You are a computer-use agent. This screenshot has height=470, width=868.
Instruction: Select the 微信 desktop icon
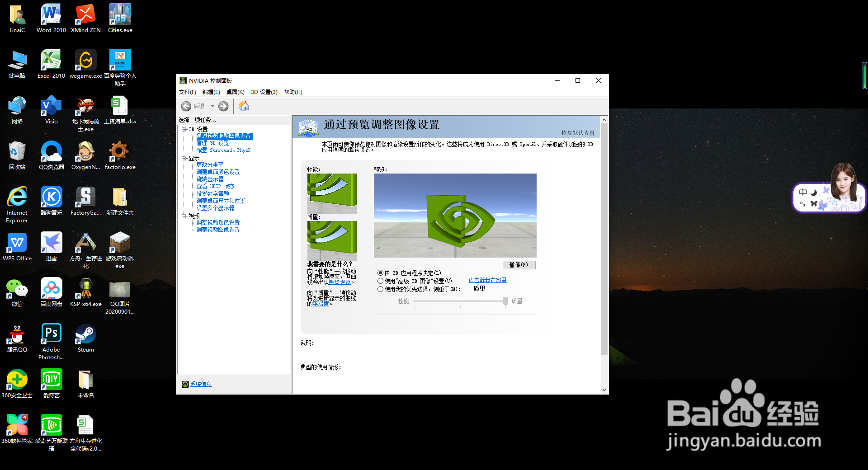[x=17, y=292]
